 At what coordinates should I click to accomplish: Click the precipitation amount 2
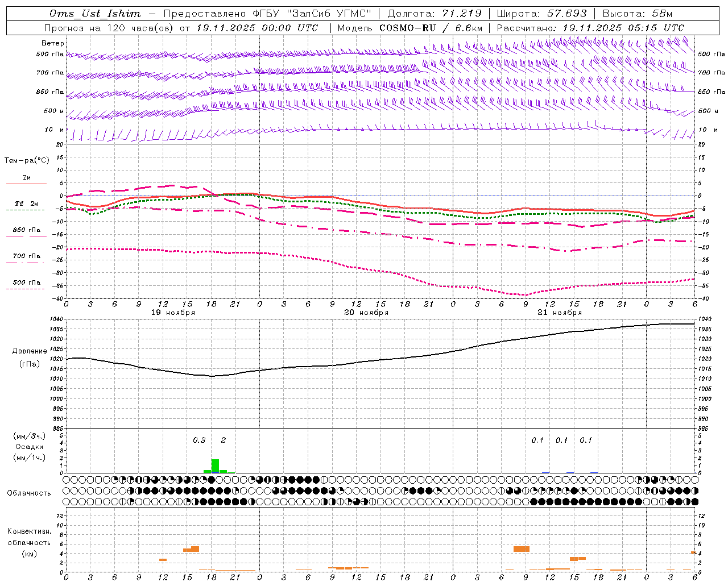[x=224, y=440]
